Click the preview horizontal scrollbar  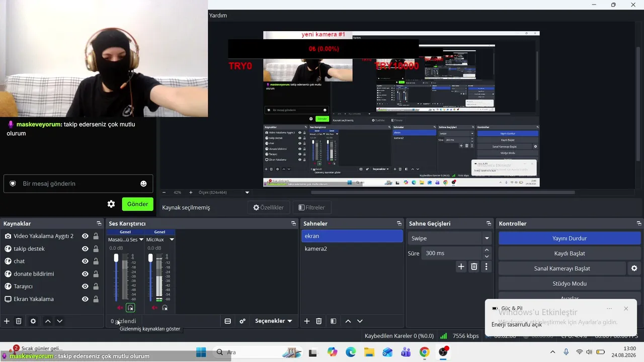[x=443, y=193]
